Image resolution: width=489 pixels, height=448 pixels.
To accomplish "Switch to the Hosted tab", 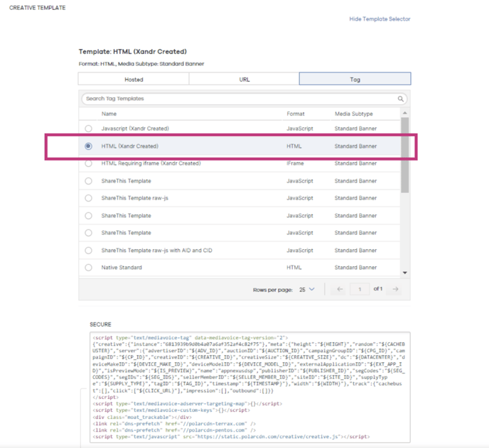I will (x=134, y=80).
